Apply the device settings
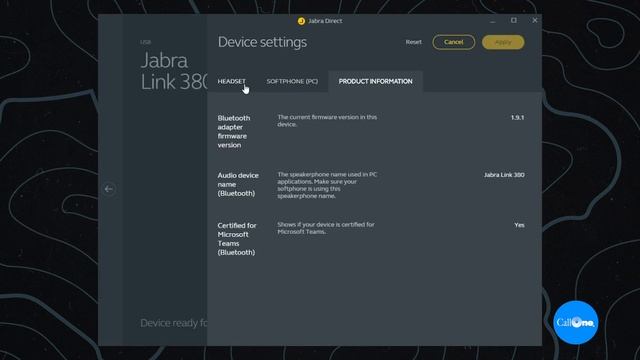 [503, 42]
